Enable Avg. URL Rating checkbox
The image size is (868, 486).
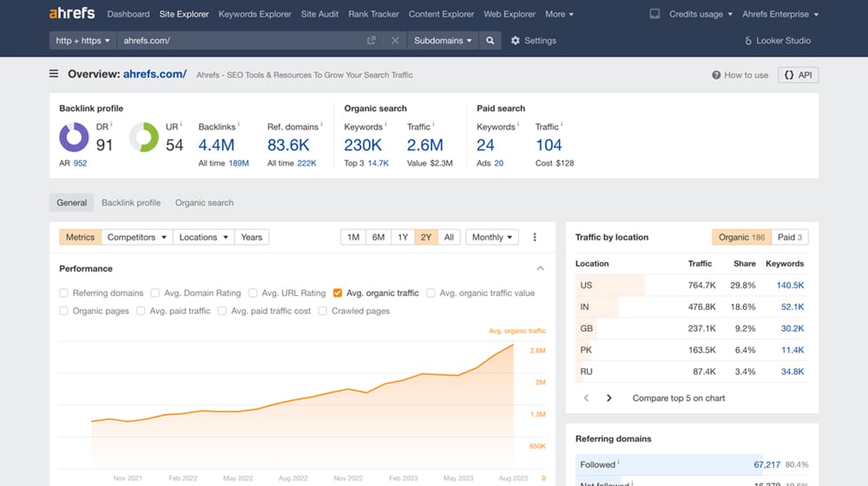pos(253,292)
